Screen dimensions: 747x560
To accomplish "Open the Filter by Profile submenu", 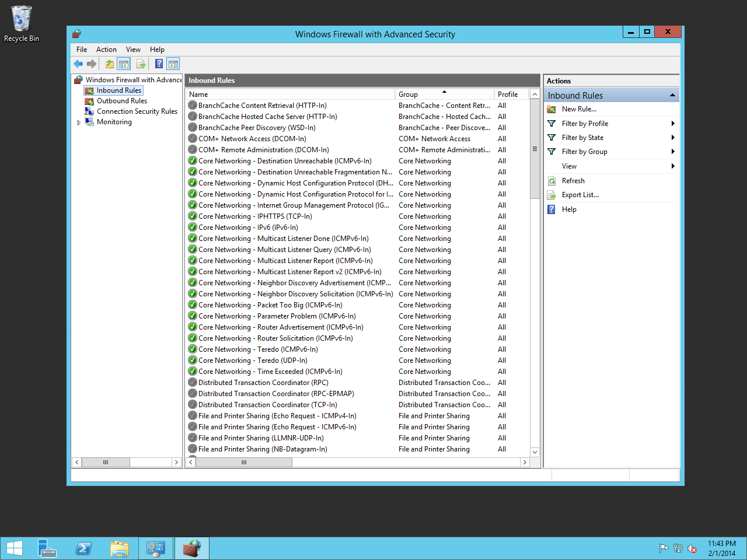I will coord(585,124).
